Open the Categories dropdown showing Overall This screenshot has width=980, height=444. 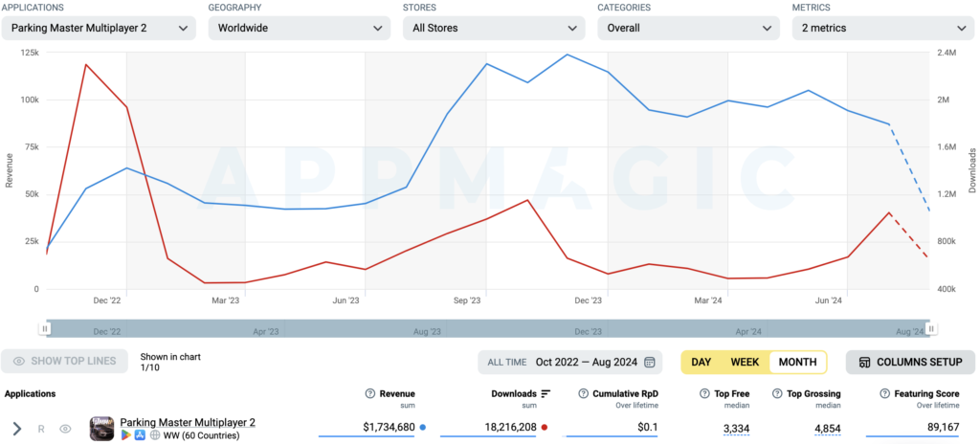click(689, 28)
